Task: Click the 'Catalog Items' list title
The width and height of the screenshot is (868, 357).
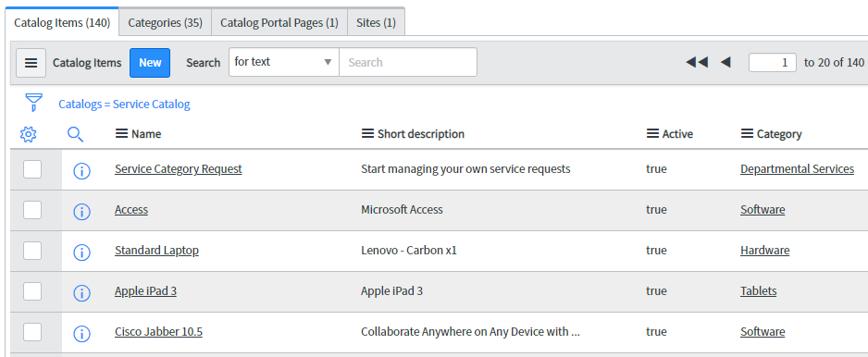Action: (87, 63)
